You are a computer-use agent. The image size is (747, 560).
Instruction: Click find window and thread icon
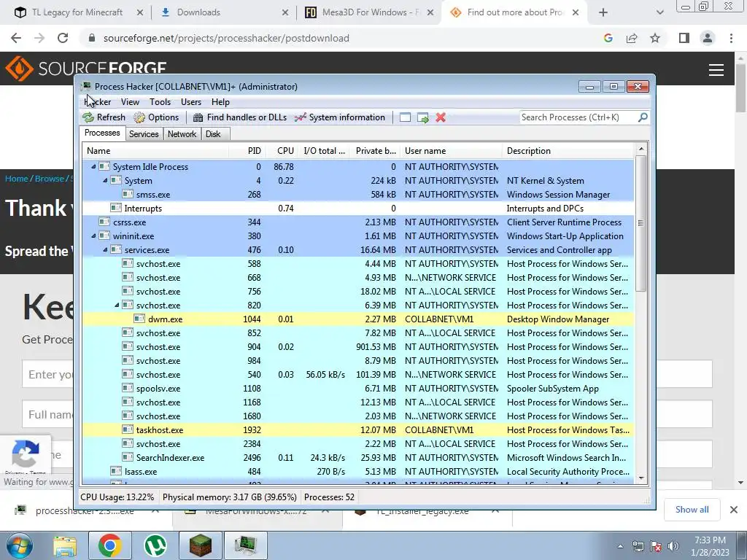click(422, 117)
